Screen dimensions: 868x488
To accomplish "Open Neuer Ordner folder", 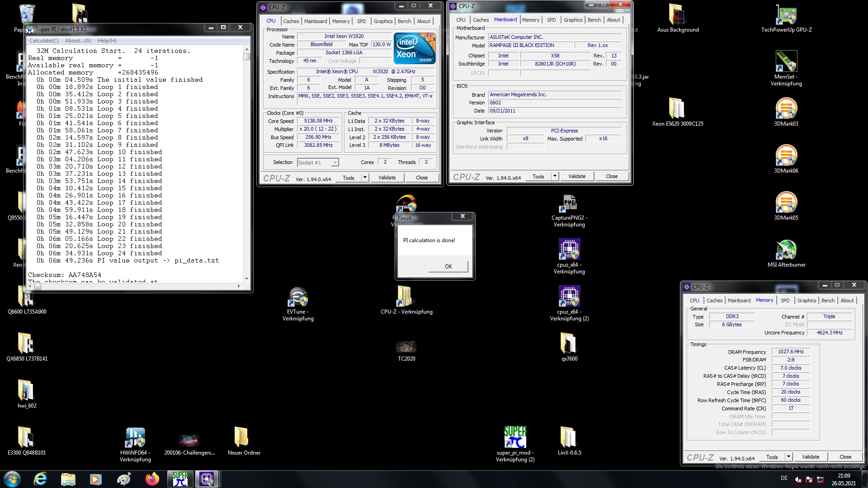I will (x=244, y=441).
